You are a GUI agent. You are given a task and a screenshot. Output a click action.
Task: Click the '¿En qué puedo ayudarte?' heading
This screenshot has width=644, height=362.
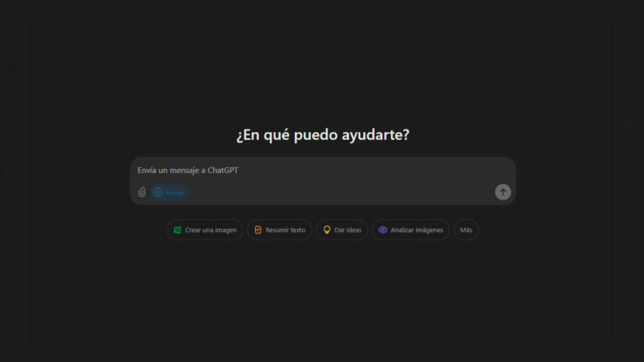(x=323, y=135)
